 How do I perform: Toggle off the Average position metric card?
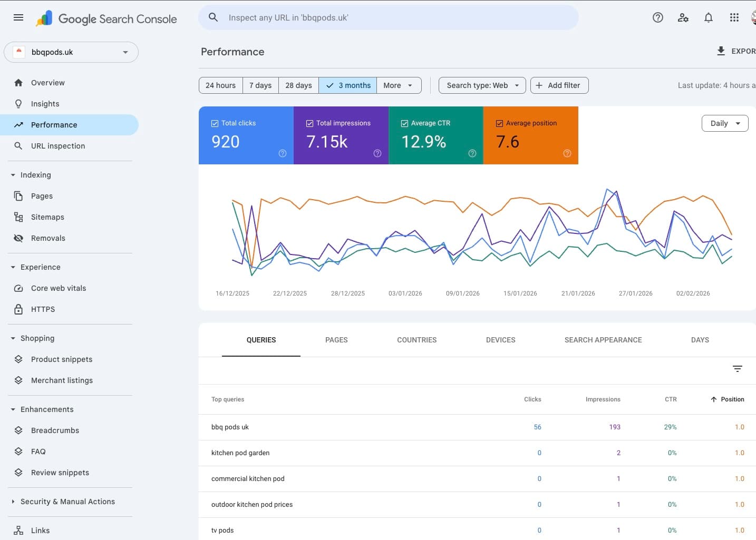click(499, 123)
